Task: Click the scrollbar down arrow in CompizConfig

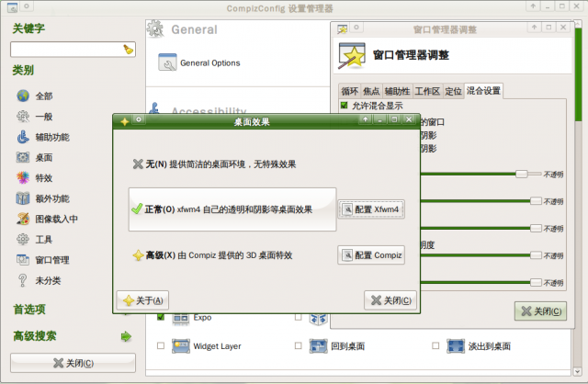Action: (578, 371)
